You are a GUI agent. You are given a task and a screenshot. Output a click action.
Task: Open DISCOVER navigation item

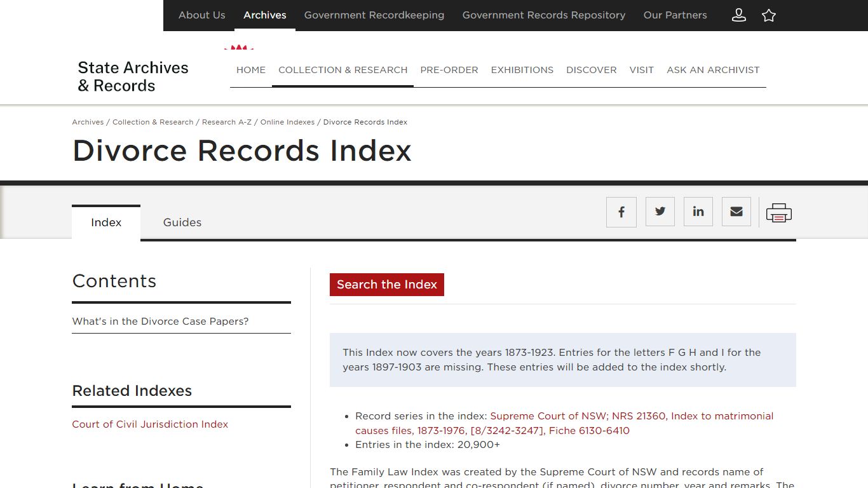coord(592,70)
